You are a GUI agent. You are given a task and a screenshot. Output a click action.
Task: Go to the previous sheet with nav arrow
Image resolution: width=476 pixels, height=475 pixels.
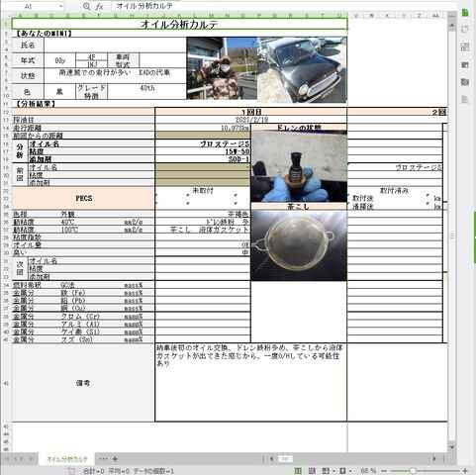click(x=15, y=458)
